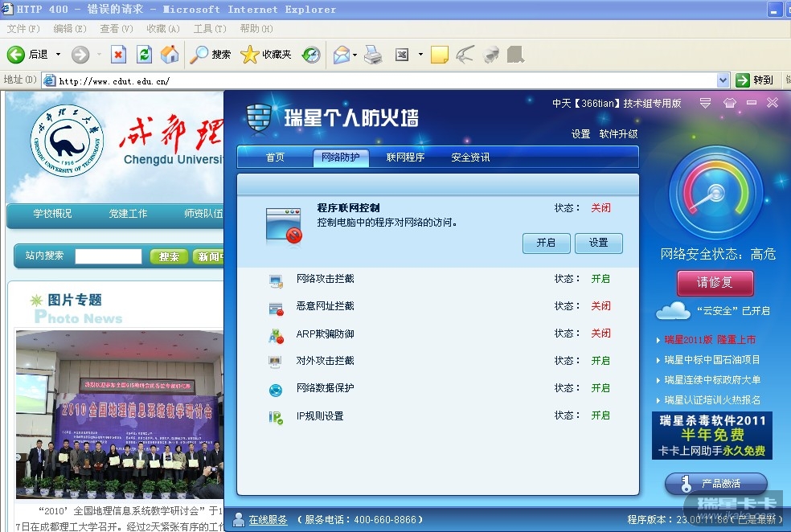Select the 网络防护 tab
The height and width of the screenshot is (532, 791).
[x=341, y=158]
